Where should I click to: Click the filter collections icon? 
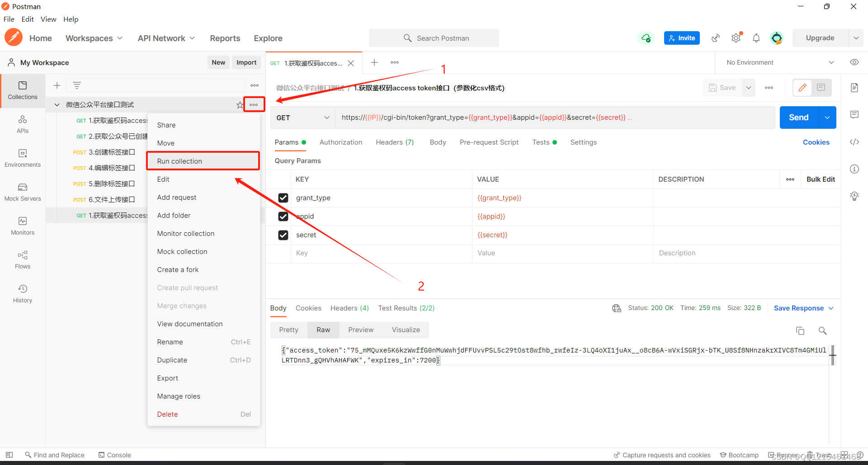click(77, 85)
